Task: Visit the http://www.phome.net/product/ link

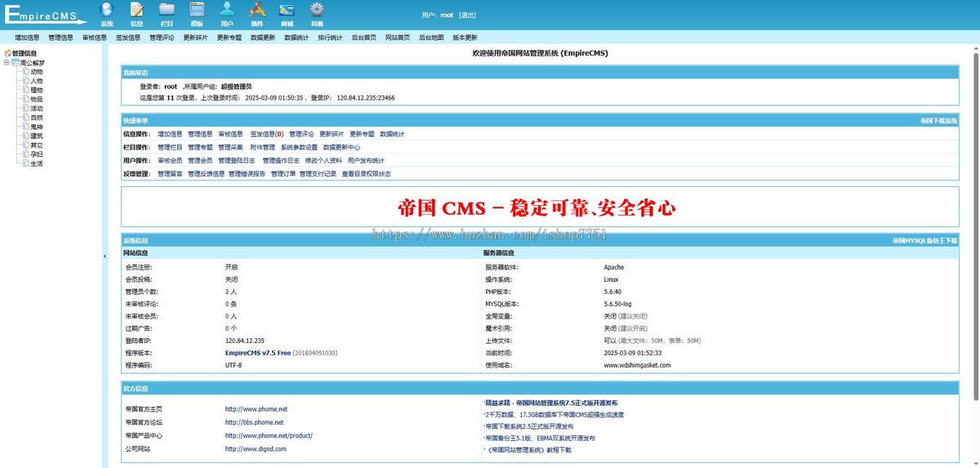Action: tap(269, 435)
